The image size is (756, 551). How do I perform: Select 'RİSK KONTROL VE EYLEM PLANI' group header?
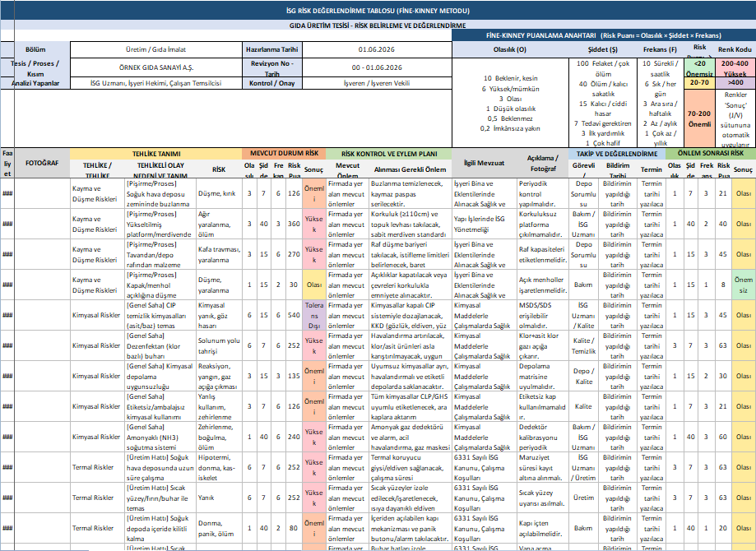click(389, 154)
